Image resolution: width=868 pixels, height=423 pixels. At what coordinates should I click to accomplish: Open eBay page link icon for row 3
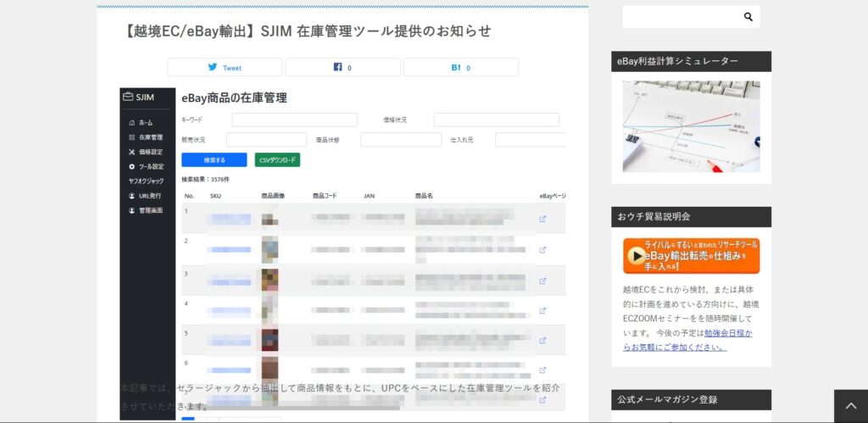[x=542, y=281]
